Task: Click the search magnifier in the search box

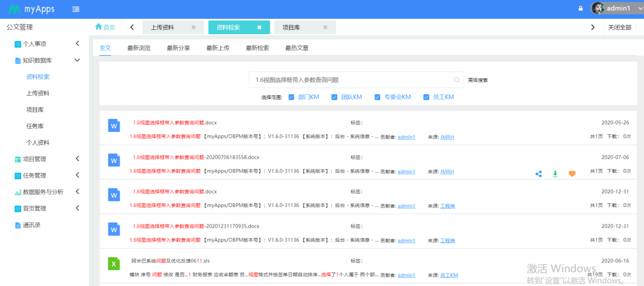Action: click(456, 78)
